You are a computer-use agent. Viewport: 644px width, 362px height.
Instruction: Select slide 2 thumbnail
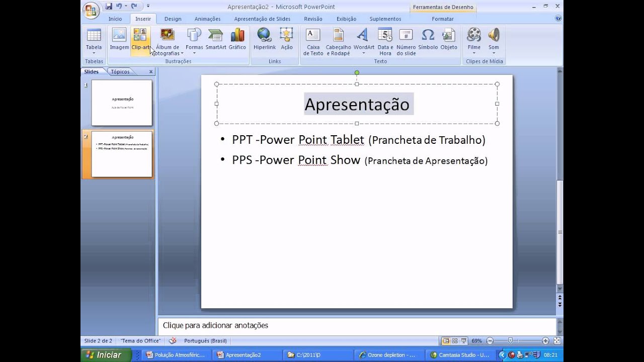point(122,154)
